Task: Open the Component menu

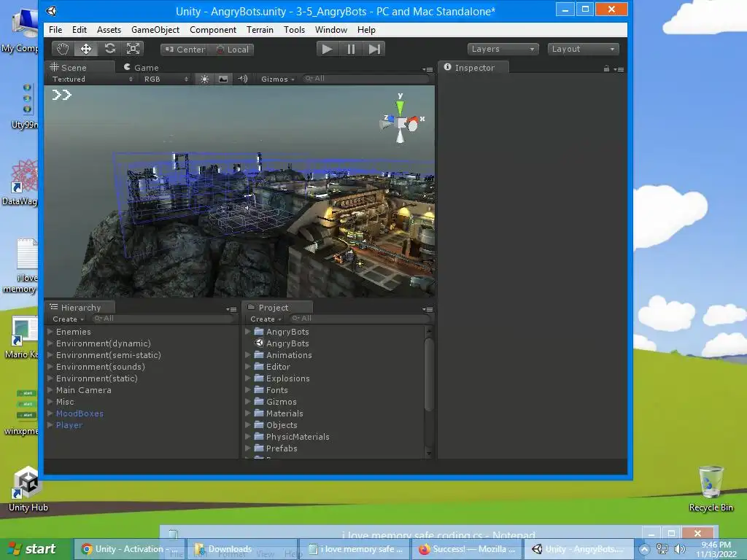Action: click(x=213, y=29)
